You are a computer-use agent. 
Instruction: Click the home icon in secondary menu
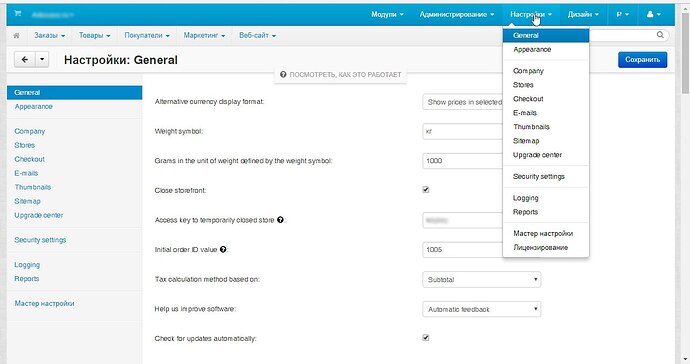16,35
